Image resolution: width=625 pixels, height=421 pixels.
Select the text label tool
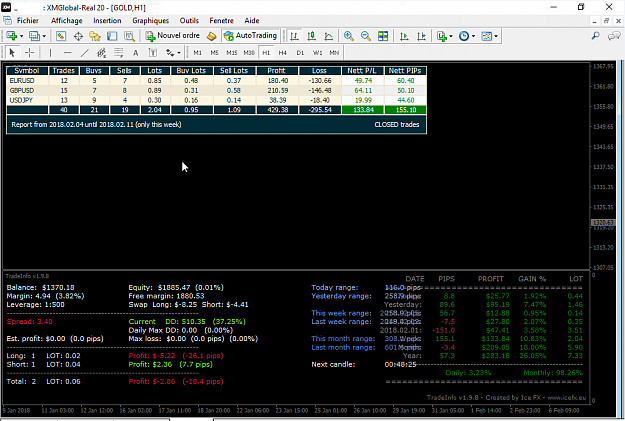(153, 52)
